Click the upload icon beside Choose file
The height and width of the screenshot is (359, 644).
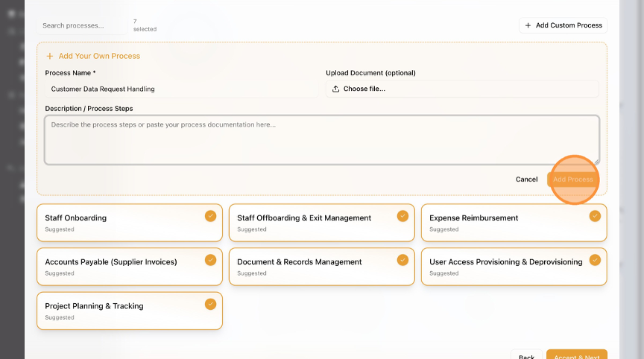click(335, 89)
